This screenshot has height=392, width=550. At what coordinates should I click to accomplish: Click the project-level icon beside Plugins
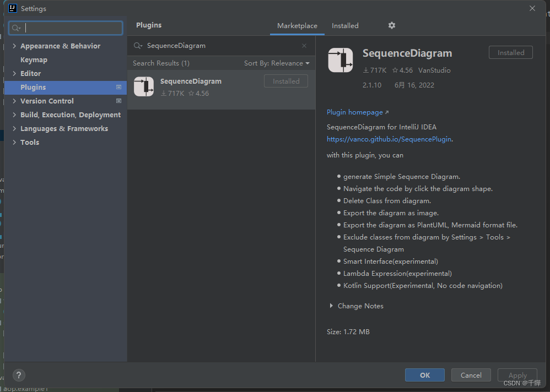(118, 87)
